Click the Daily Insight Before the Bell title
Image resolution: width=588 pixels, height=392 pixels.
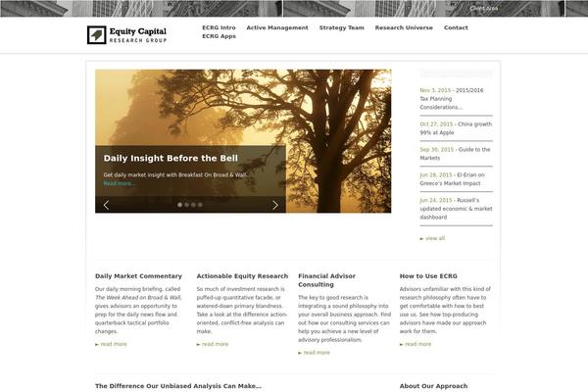(x=171, y=159)
